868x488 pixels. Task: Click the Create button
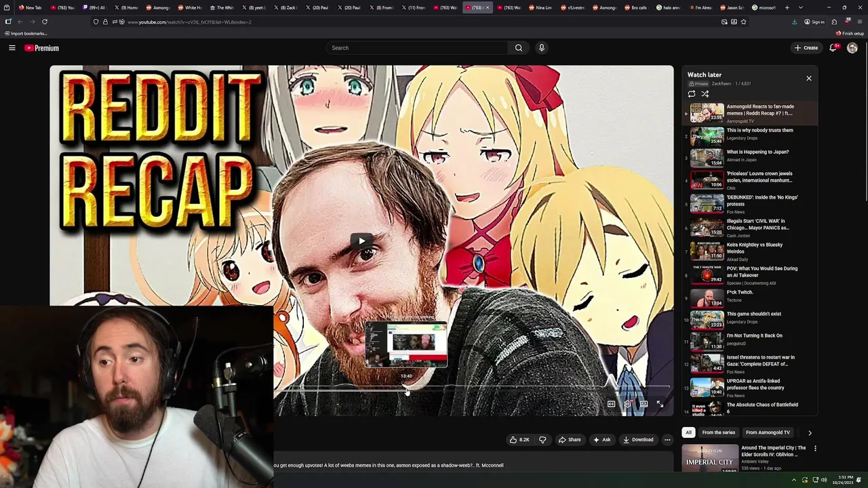806,48
